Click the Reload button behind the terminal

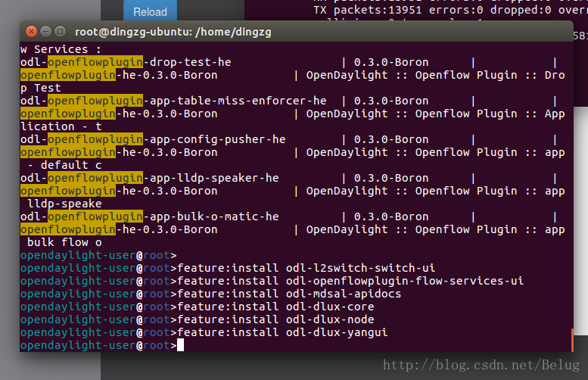click(150, 11)
